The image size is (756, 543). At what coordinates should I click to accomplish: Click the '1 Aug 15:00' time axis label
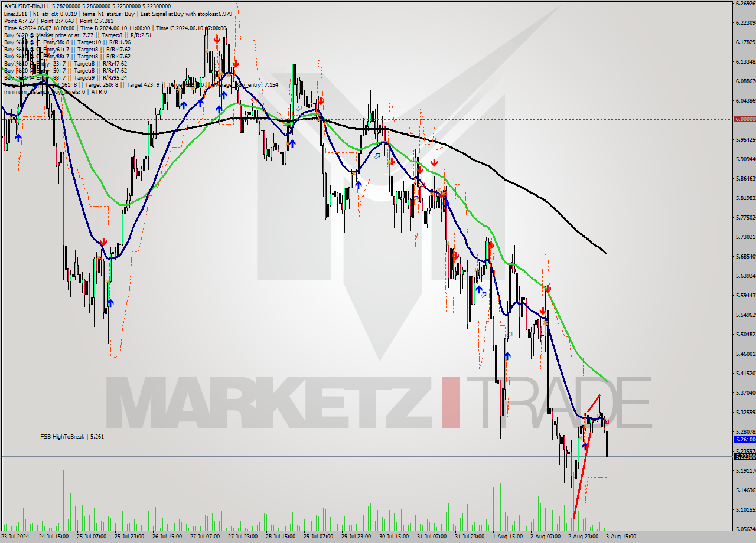(508, 537)
